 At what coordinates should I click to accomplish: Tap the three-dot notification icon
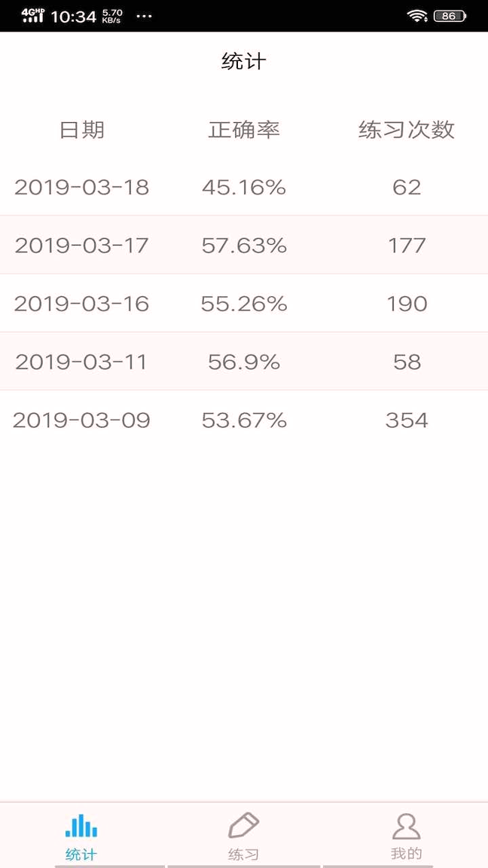click(144, 16)
